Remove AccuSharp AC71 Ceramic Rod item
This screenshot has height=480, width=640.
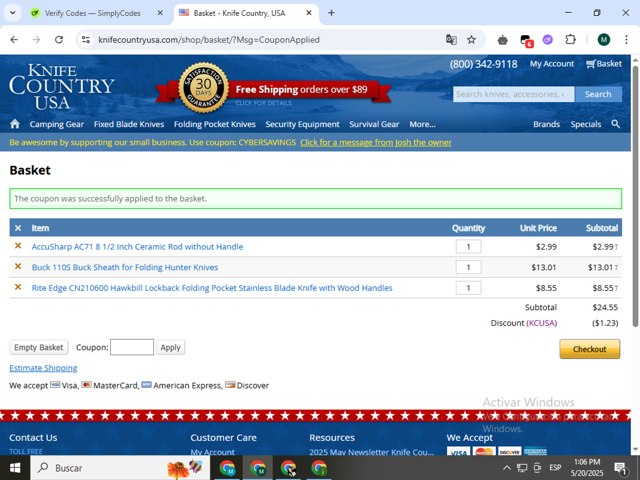pos(18,246)
